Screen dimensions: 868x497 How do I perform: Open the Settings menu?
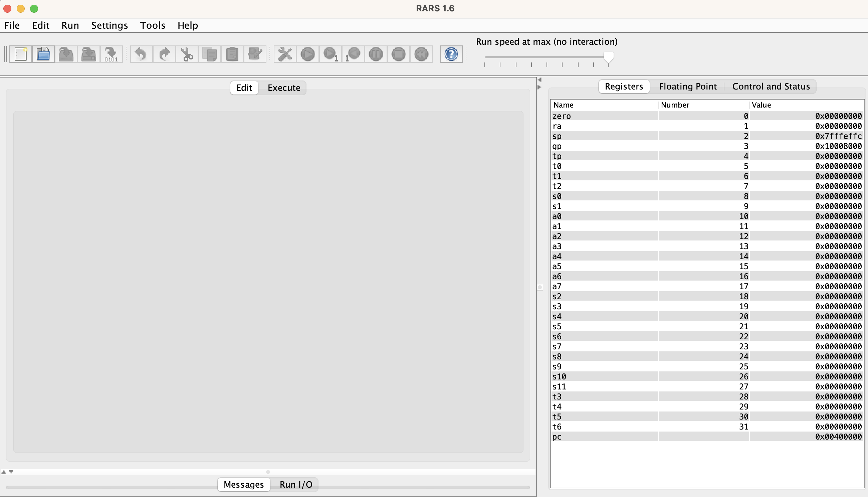(109, 25)
